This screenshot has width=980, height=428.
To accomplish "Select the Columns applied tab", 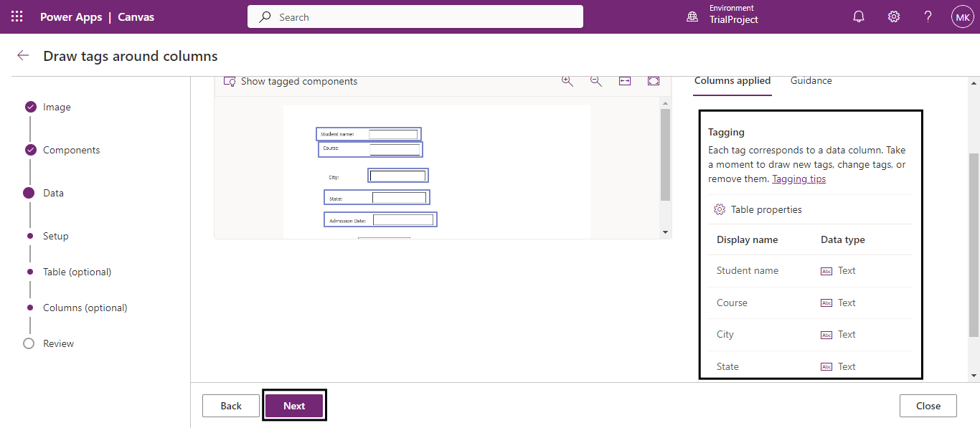I will [x=732, y=81].
